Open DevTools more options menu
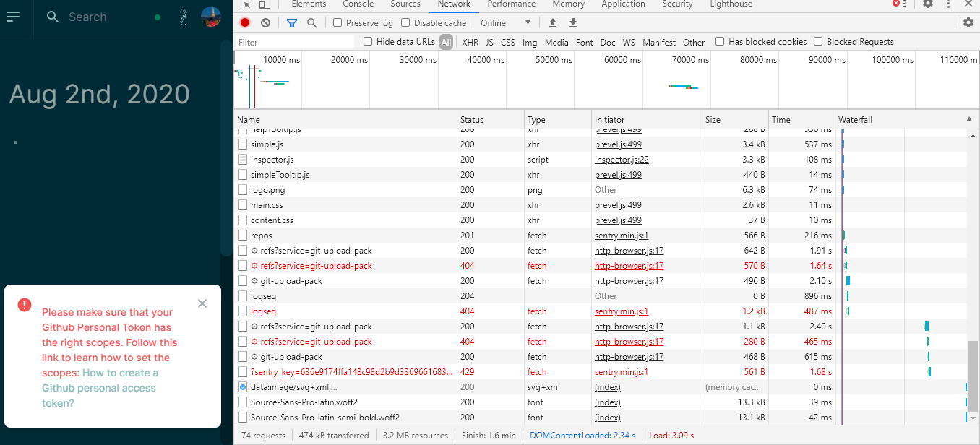The width and height of the screenshot is (980, 445). [948, 4]
